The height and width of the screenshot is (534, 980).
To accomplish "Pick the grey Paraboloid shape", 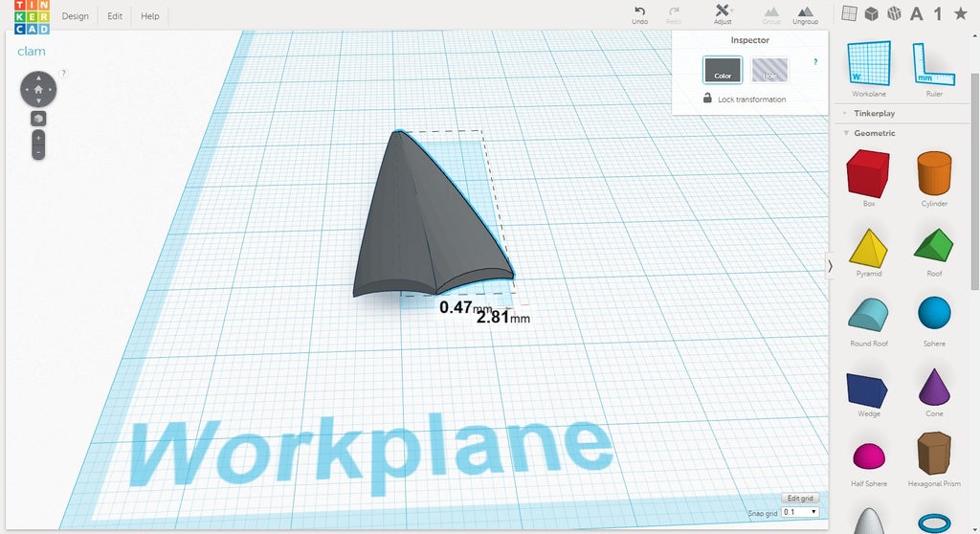I will [x=869, y=521].
